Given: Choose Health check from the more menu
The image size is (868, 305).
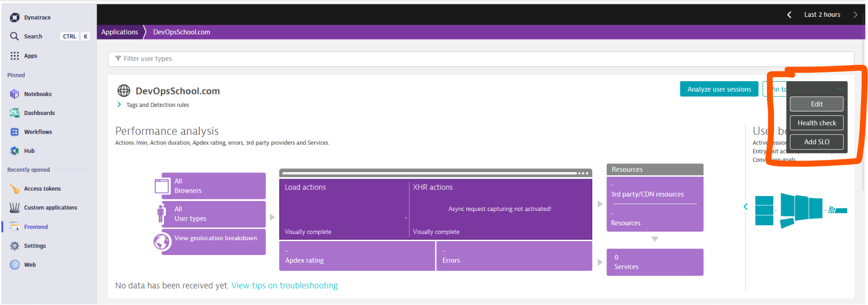Looking at the screenshot, I should pos(817,123).
